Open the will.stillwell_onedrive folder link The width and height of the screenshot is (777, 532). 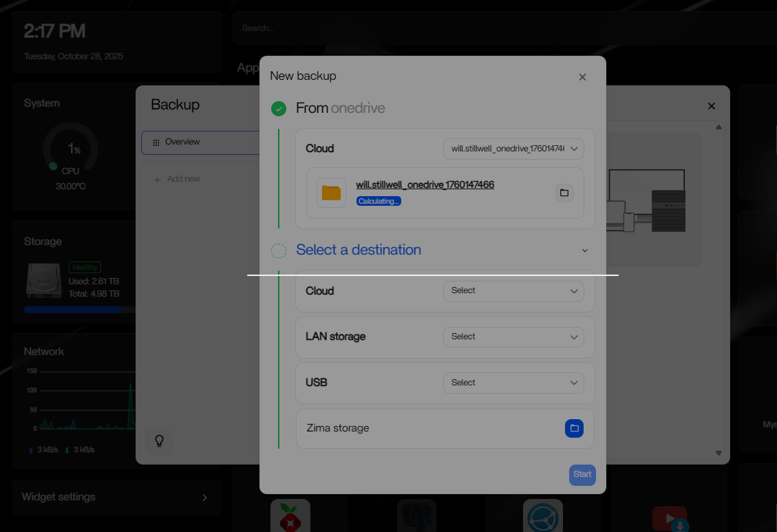coord(425,184)
